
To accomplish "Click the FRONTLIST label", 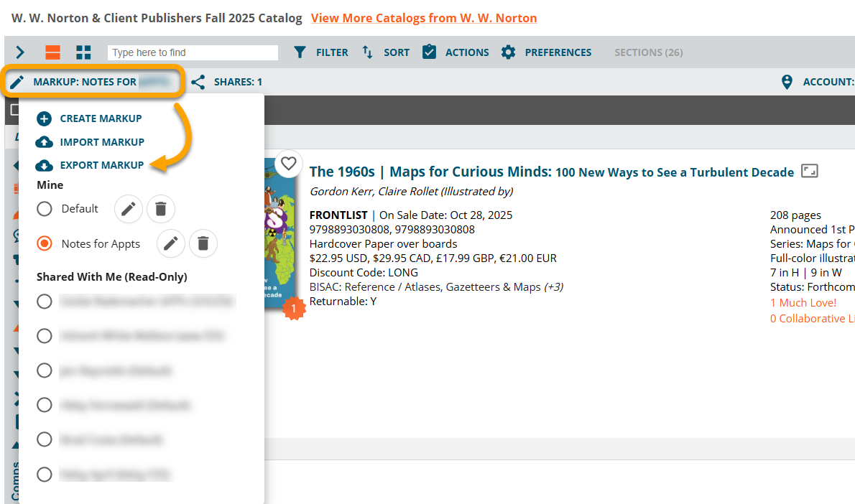I will coord(338,215).
